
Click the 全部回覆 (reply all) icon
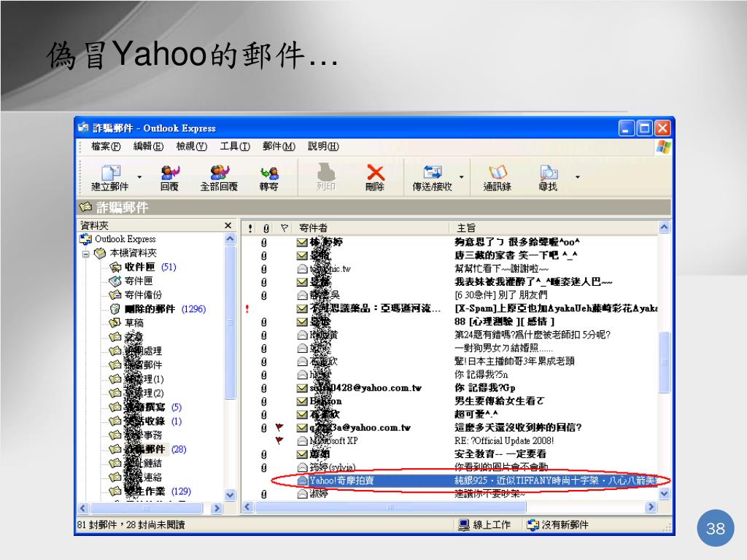tap(219, 176)
